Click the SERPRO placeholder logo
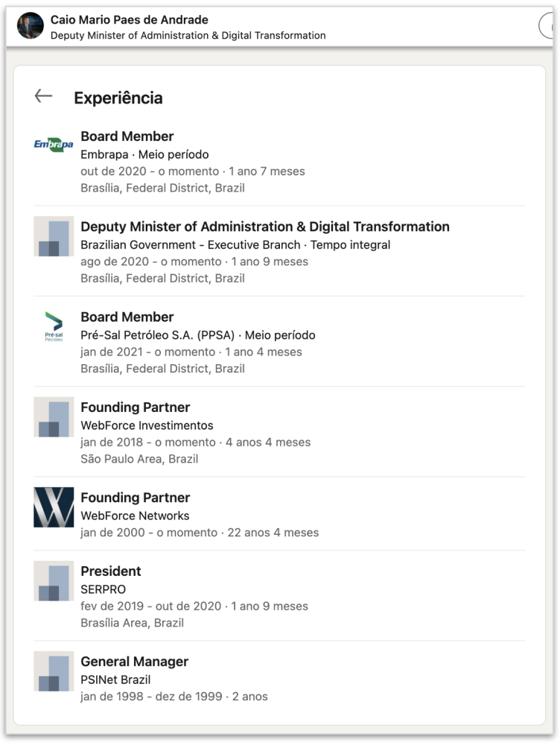The width and height of the screenshot is (560, 745). [54, 581]
